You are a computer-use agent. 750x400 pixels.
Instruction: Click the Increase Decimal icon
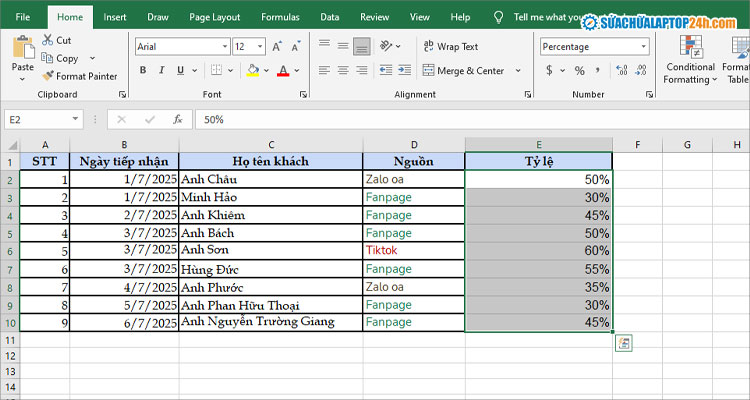click(620, 71)
